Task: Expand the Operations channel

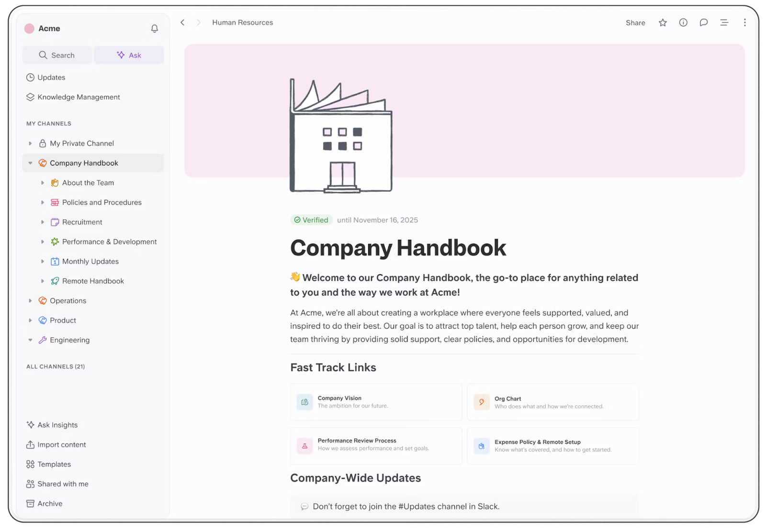Action: (x=30, y=300)
